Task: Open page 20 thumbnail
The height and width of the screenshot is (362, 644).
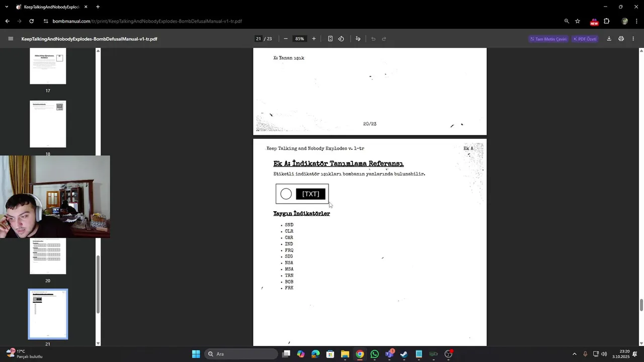Action: point(48,256)
